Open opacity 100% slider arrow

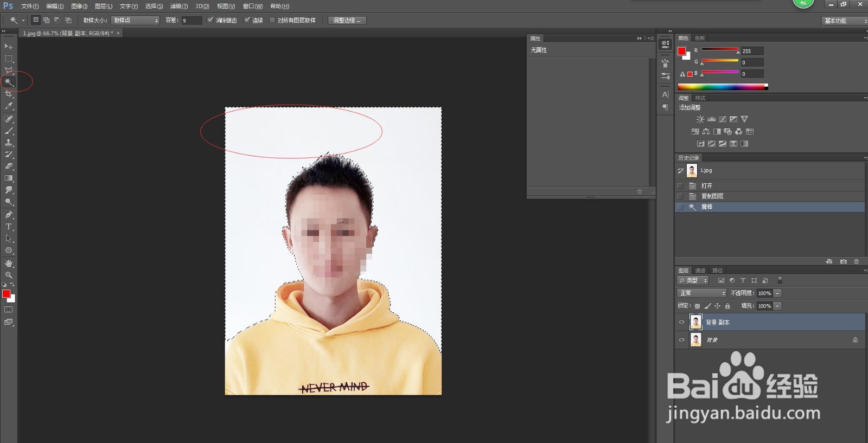pos(777,293)
